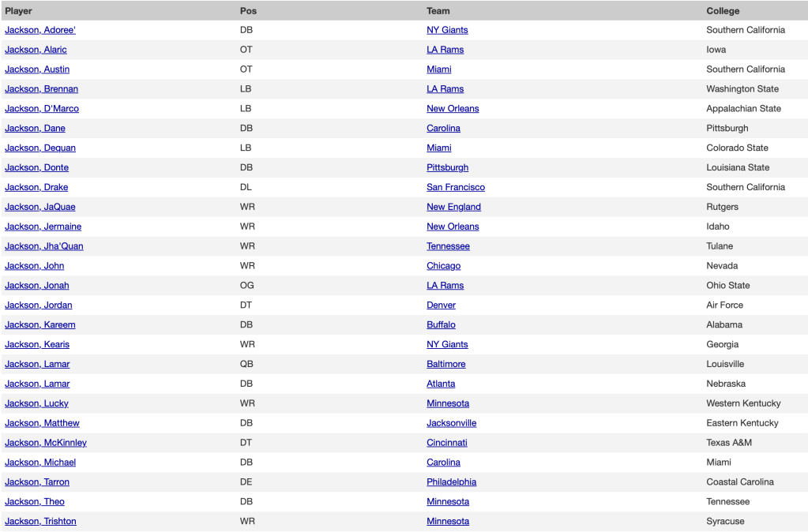Image resolution: width=808 pixels, height=532 pixels.
Task: Open Lamar Jackson's link in the QB row
Action: point(37,364)
